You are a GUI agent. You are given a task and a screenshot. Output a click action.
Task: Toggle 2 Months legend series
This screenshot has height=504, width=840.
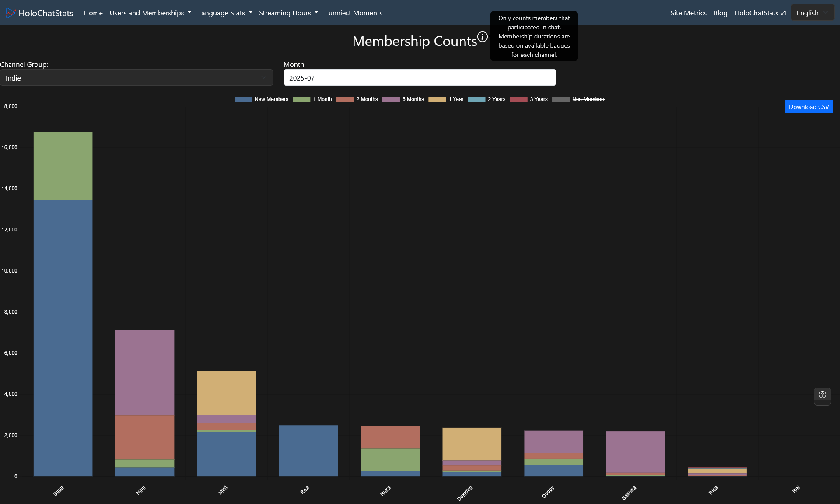pyautogui.click(x=357, y=99)
